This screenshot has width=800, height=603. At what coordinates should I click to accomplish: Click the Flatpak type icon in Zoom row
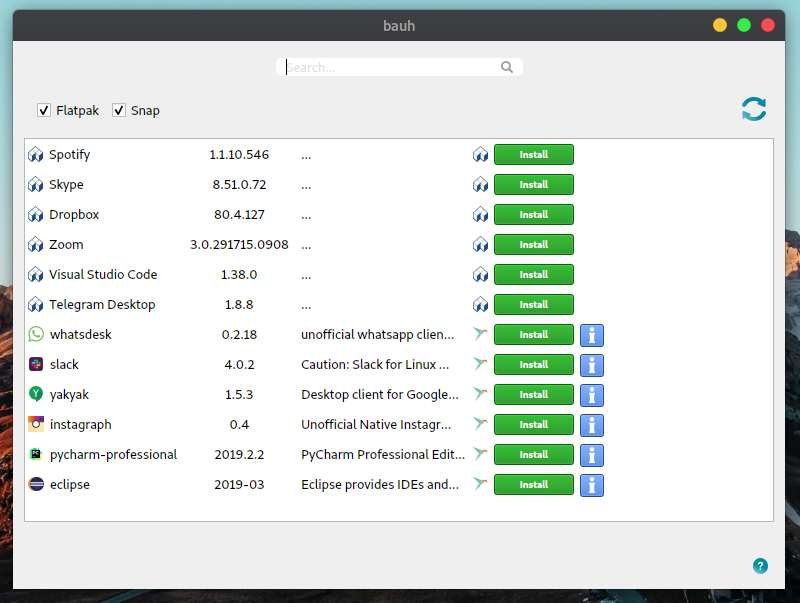coord(480,245)
